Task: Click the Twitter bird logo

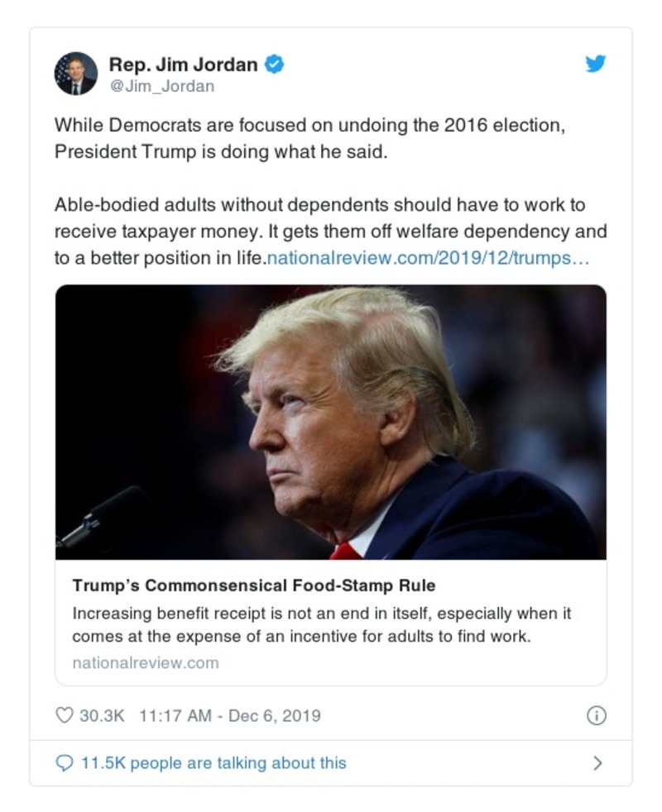Action: pyautogui.click(x=594, y=64)
